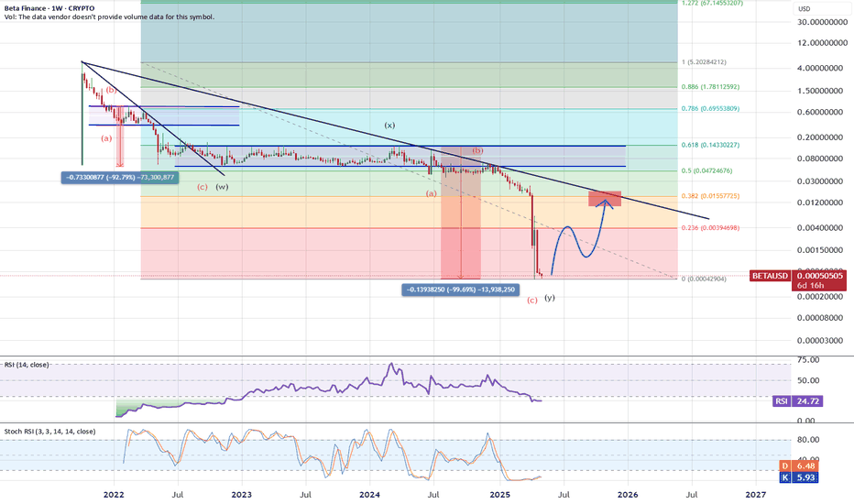Click the (w) Elliott wave label
854x504 pixels.
(x=222, y=187)
